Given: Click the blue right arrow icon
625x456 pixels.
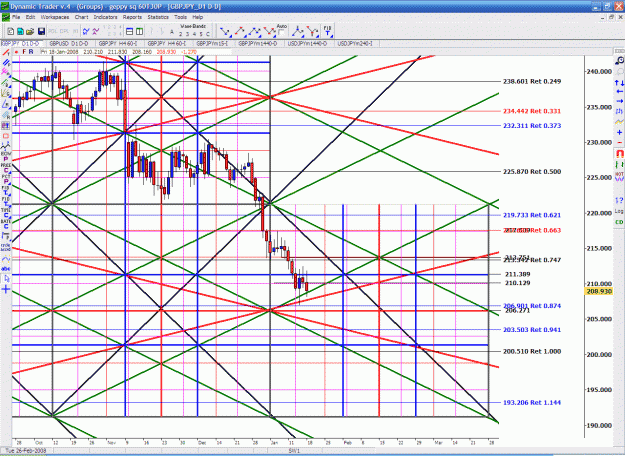Looking at the screenshot, I should 619,101.
